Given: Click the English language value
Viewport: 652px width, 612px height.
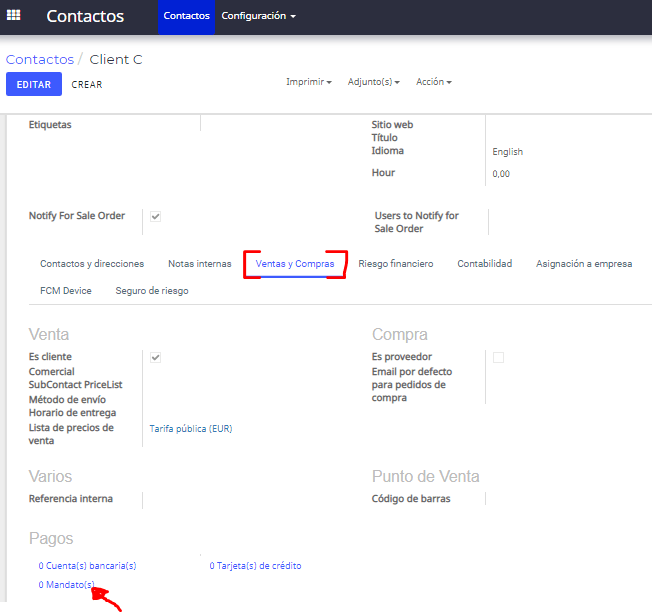Looking at the screenshot, I should tap(507, 152).
